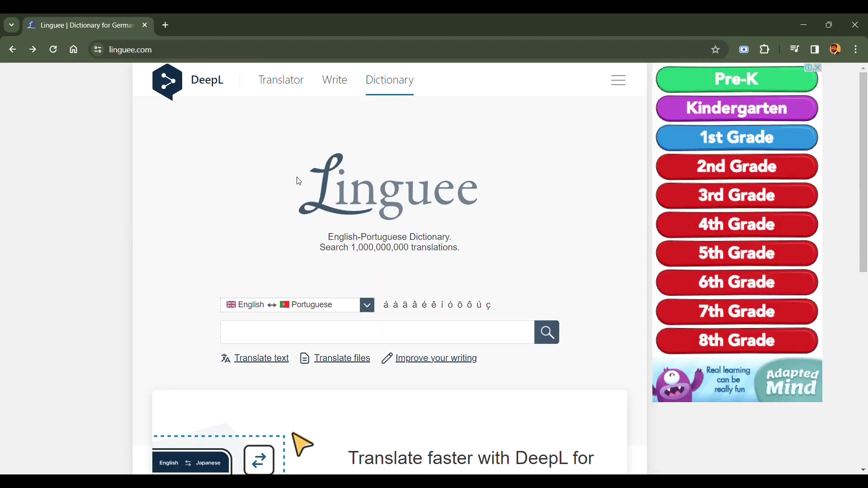Screen dimensions: 868x488
Task: Click the Translate files document icon
Action: (x=305, y=358)
